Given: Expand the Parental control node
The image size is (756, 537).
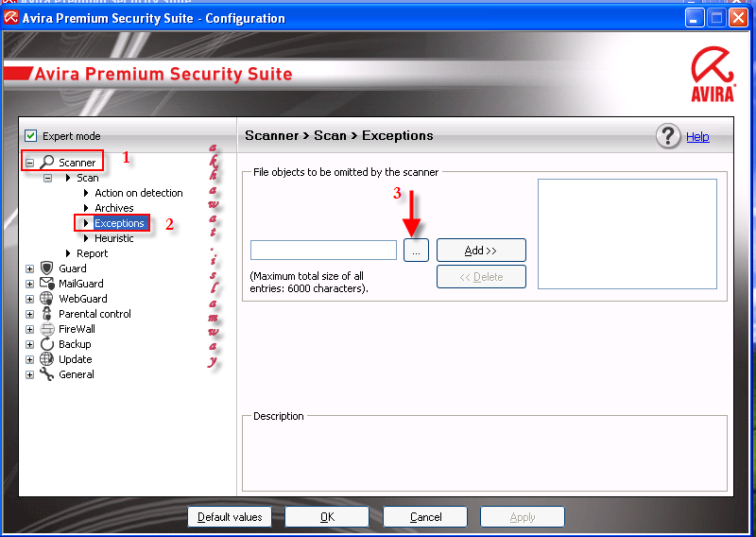Looking at the screenshot, I should click(x=30, y=314).
